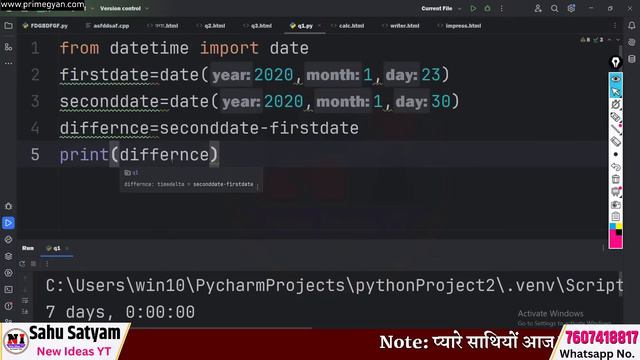This screenshot has height=360, width=640.
Task: Click the print(differnce) statement on line 5
Action: [x=139, y=155]
